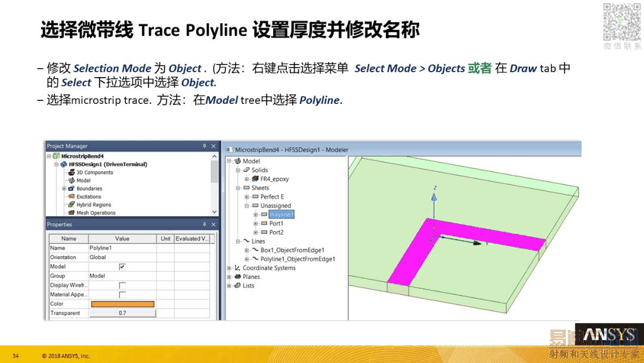644x363 pixels.
Task: Expand the FR4_epoxy node
Action: (246, 179)
